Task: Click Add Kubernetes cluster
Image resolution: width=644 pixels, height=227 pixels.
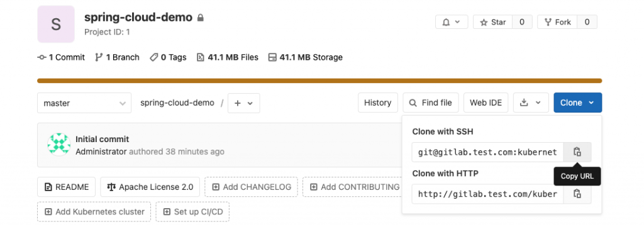Action: point(94,212)
